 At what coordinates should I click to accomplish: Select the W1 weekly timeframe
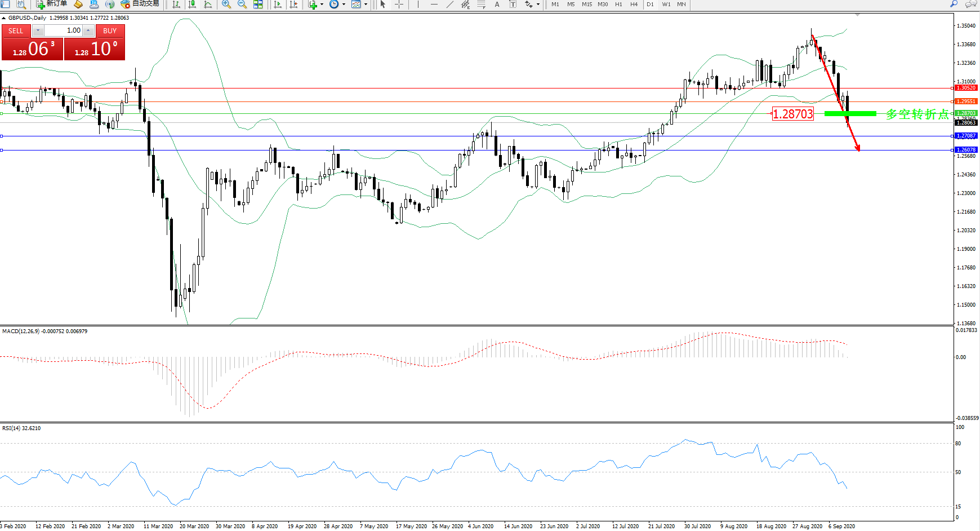666,5
